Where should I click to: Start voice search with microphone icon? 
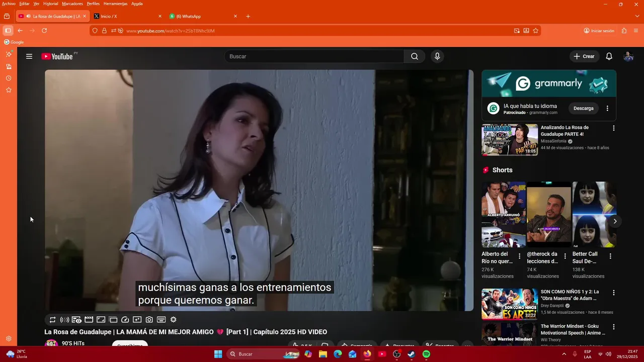click(437, 56)
